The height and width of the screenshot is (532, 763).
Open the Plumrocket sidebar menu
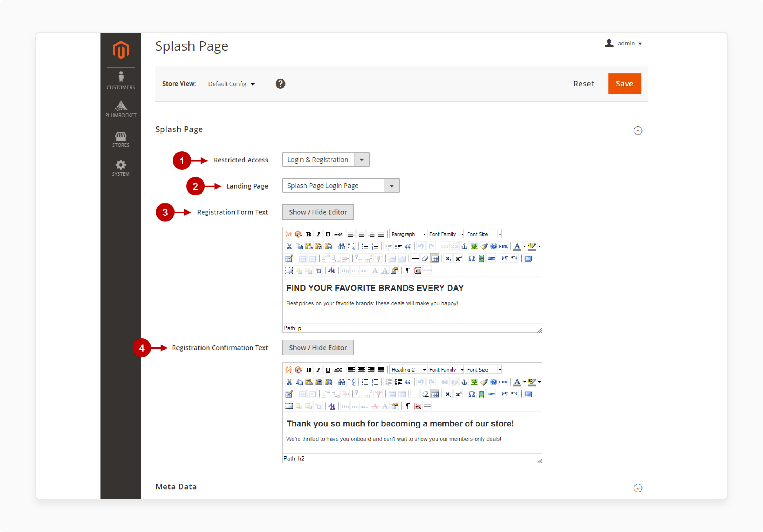click(x=121, y=109)
